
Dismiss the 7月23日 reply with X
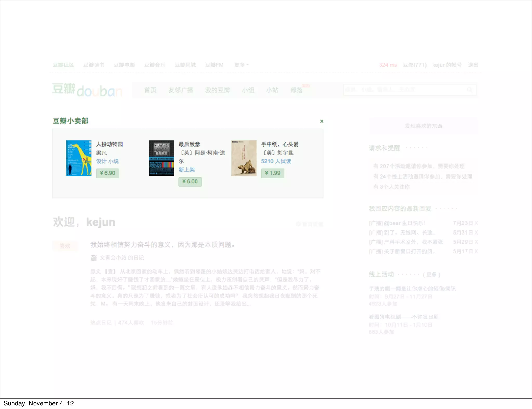pyautogui.click(x=476, y=223)
